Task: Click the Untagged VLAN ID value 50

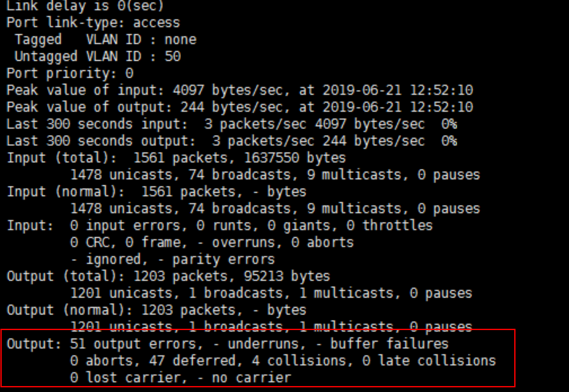Action: [173, 56]
